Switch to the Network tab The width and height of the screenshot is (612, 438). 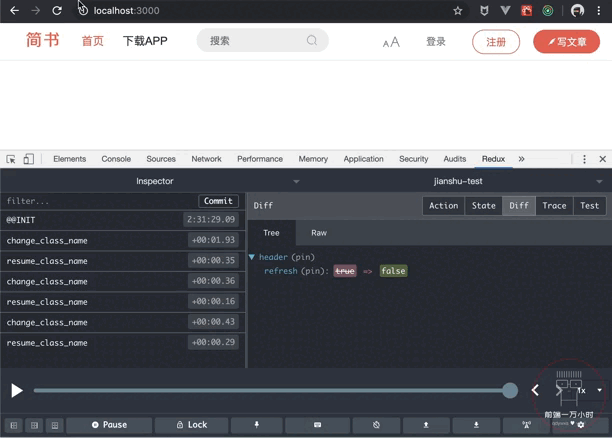(x=206, y=159)
